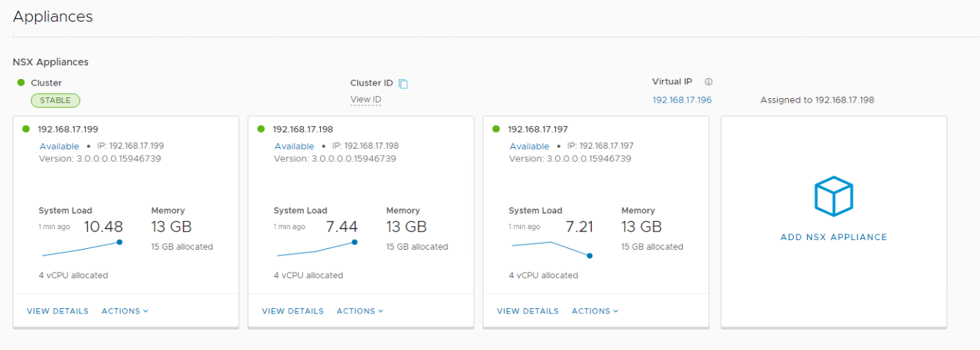Click green status dot for 192.168.17.198
This screenshot has height=350, width=980.
pyautogui.click(x=261, y=129)
